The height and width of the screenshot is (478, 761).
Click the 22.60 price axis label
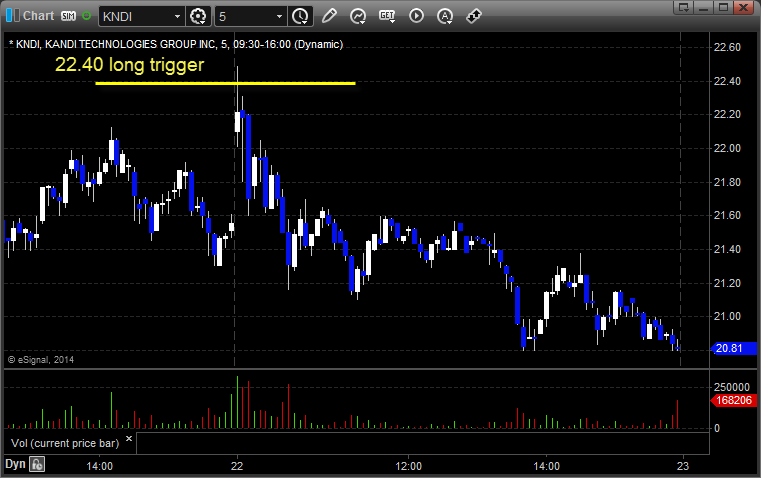pyautogui.click(x=728, y=47)
